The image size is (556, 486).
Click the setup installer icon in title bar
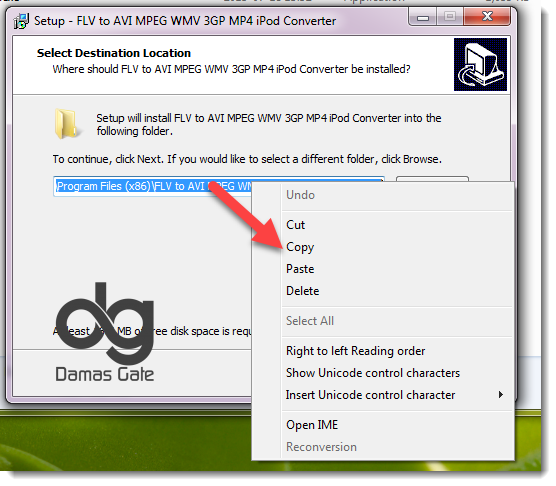[21, 21]
